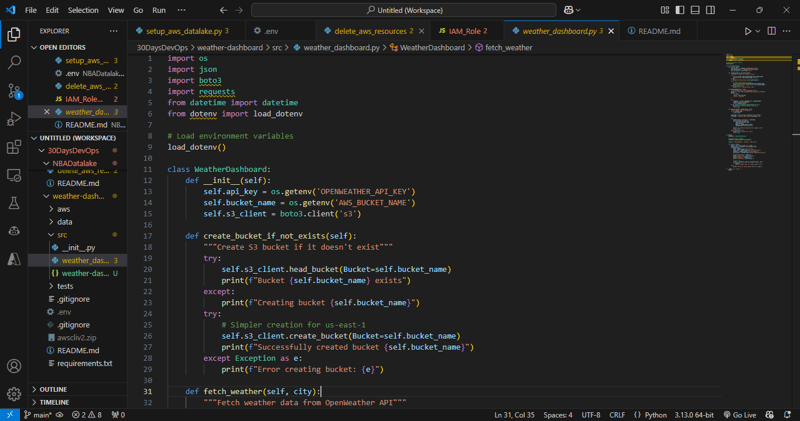
Task: Click the Run Python File play button
Action: click(x=747, y=31)
